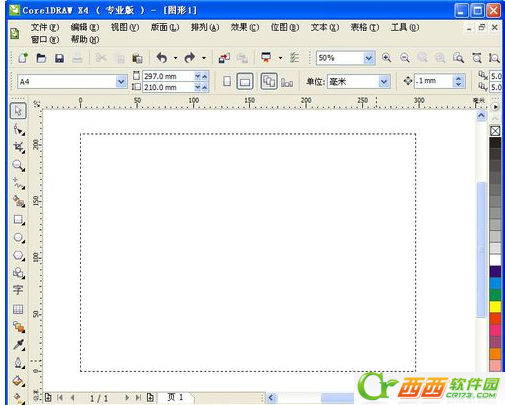Image resolution: width=505 pixels, height=405 pixels.
Task: Open the 50% zoom level dropdown
Action: coord(368,58)
